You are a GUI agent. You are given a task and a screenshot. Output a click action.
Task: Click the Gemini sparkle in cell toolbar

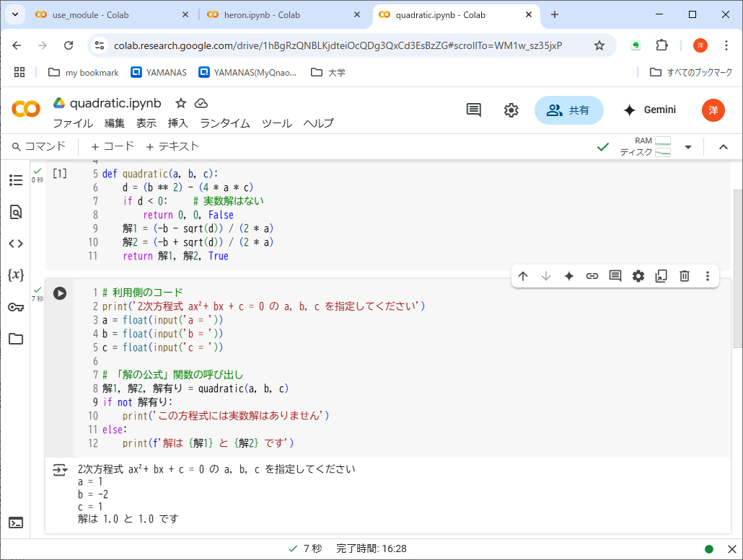[x=569, y=276]
